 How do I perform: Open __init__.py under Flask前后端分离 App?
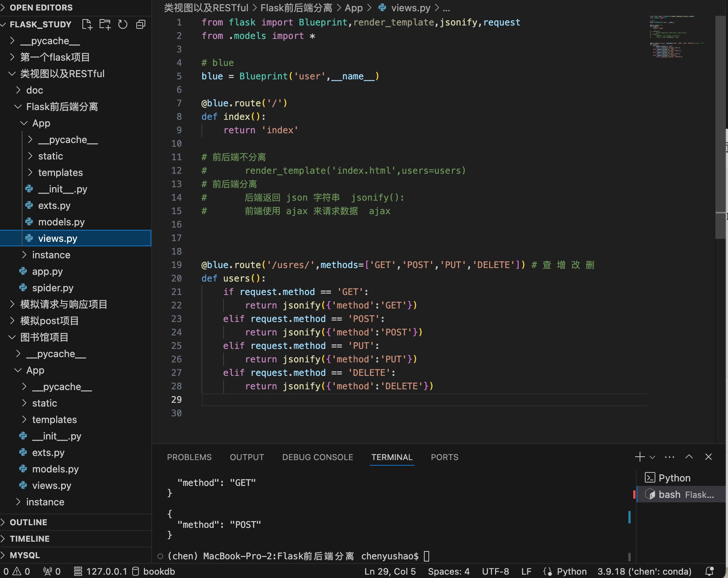[76, 189]
